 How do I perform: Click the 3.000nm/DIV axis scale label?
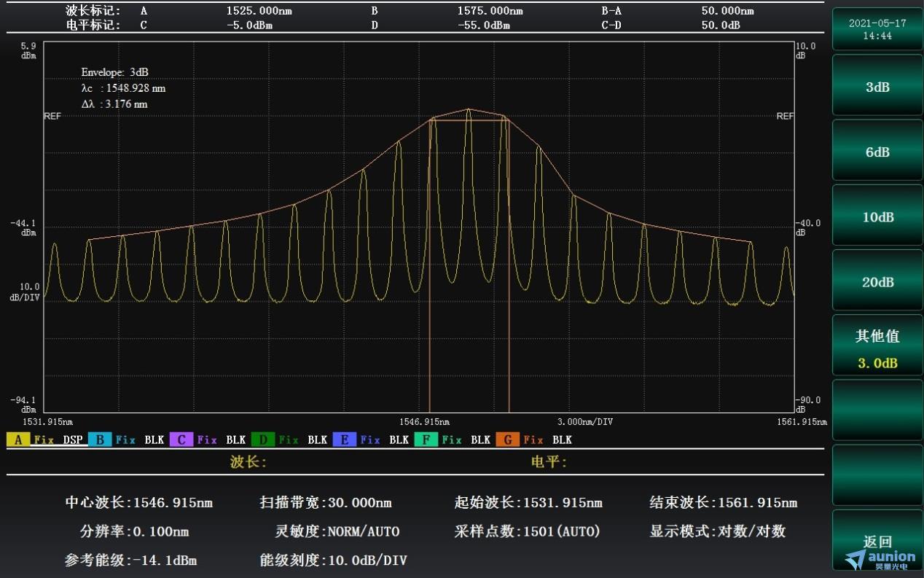coord(585,421)
